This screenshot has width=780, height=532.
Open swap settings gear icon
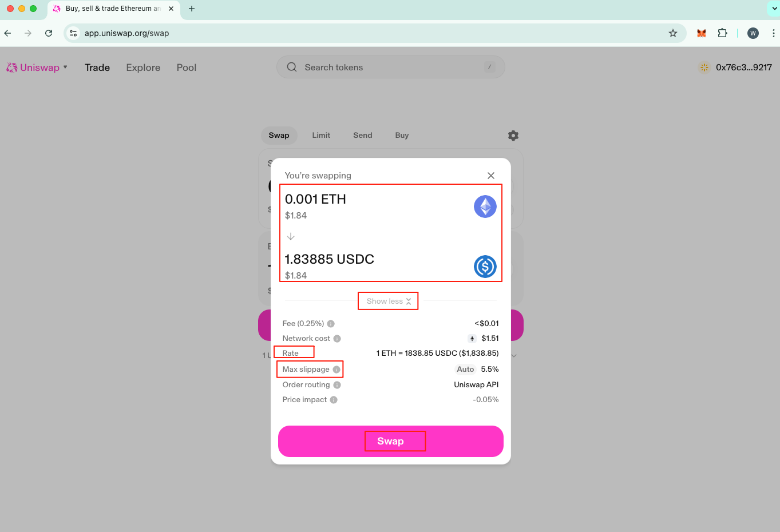513,136
